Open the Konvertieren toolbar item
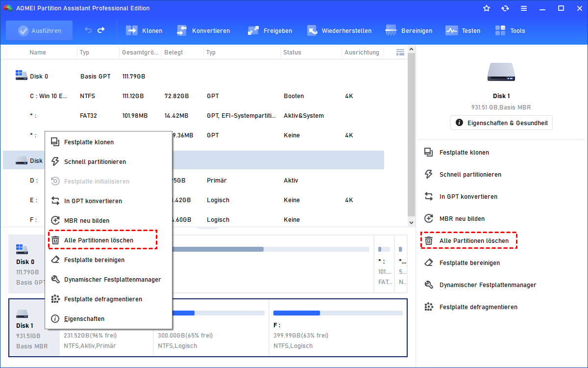588x368 pixels. coord(203,30)
